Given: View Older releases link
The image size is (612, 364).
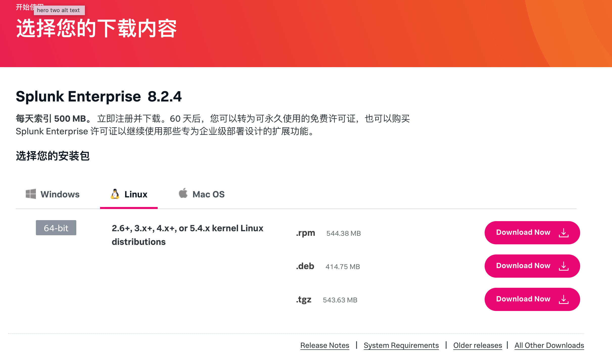Looking at the screenshot, I should tap(477, 345).
